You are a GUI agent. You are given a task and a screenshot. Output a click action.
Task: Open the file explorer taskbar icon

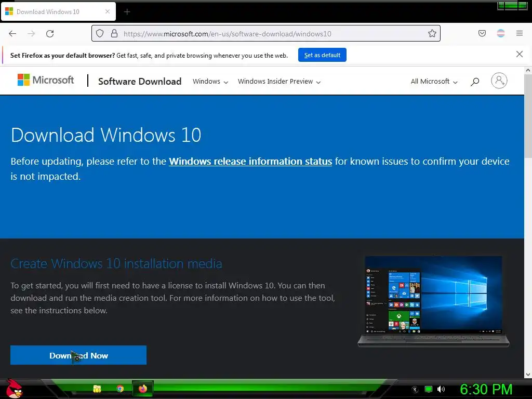coord(97,389)
